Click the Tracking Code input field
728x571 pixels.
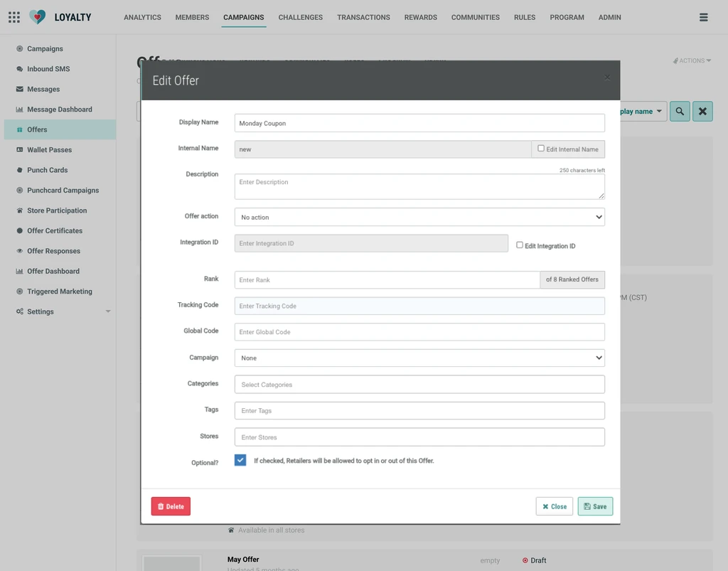coord(419,306)
